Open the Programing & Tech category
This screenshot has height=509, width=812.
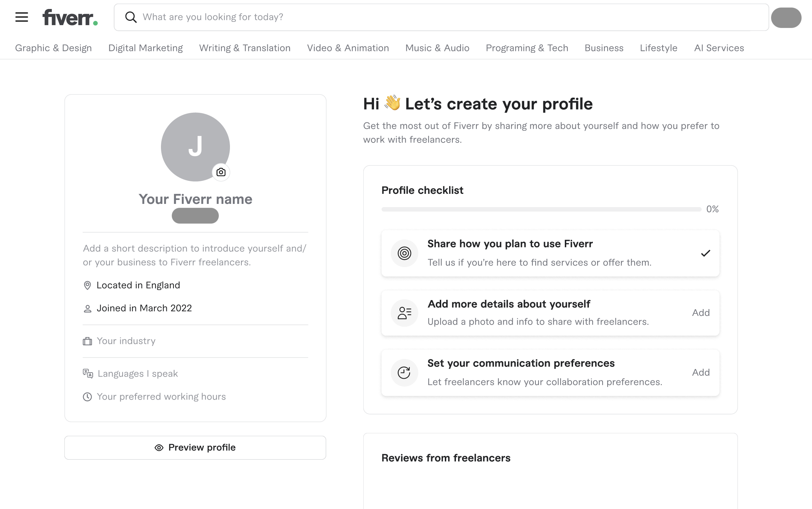click(527, 48)
